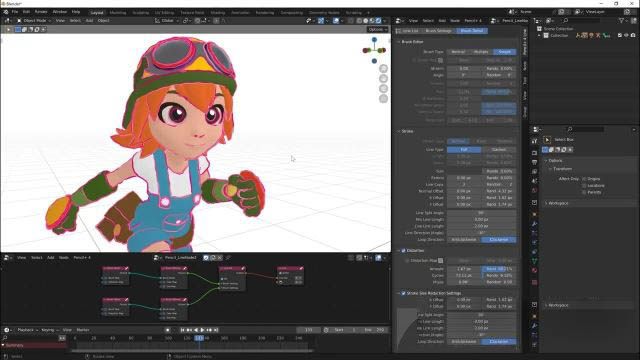Open the Tool tab in Properties editor
Viewport: 640px width, 360px height.
(x=535, y=141)
